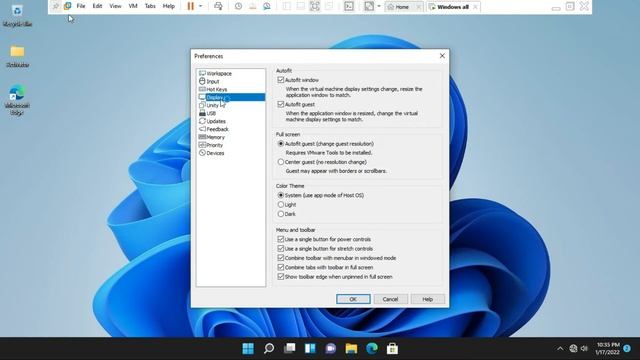Open the File menu
This screenshot has height=360, width=640.
(81, 6)
